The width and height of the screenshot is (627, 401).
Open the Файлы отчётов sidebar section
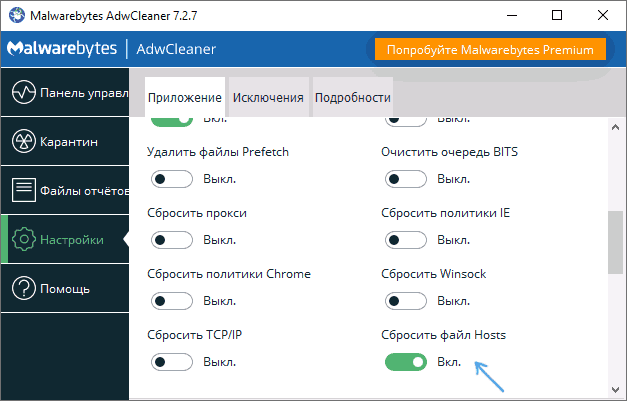pos(65,190)
